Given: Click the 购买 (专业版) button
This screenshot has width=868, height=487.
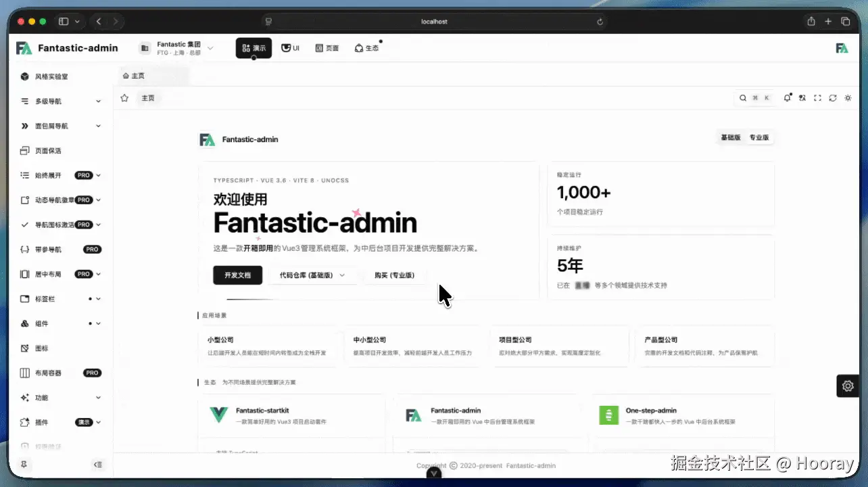Looking at the screenshot, I should pyautogui.click(x=394, y=275).
